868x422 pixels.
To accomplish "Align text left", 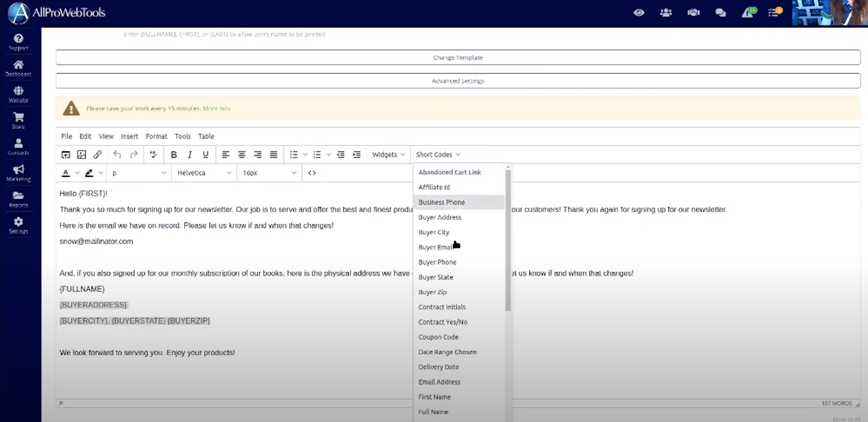I will 226,155.
